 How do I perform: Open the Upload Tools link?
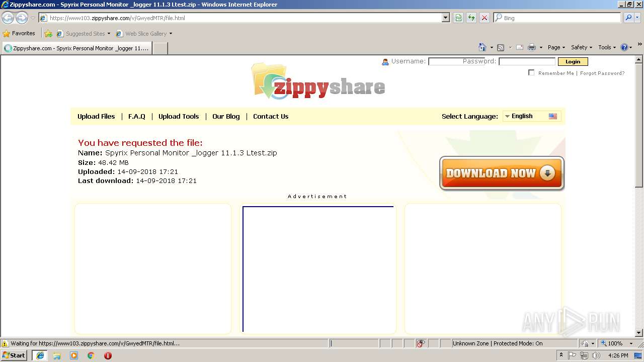coord(179,116)
